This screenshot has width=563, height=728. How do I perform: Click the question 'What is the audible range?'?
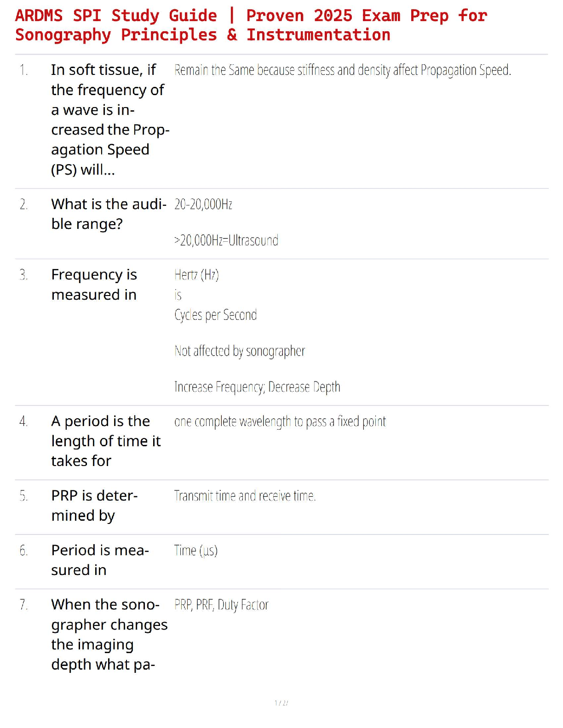tap(109, 214)
